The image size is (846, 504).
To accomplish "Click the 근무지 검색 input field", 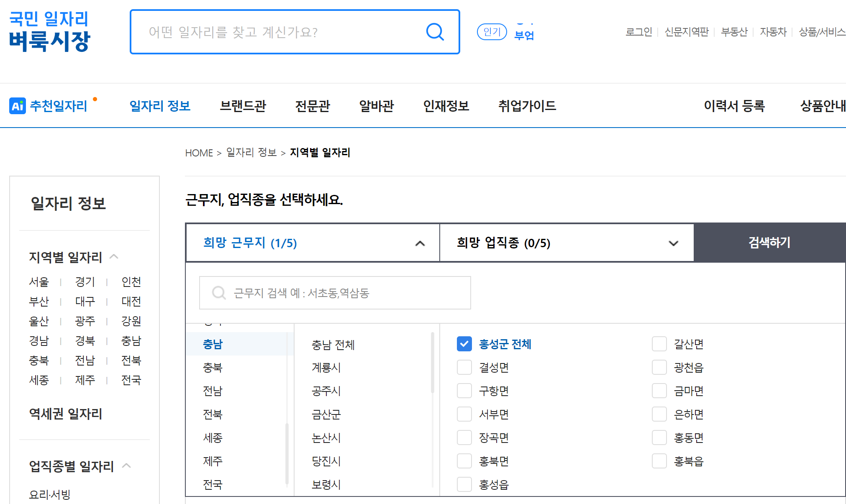I will tap(335, 293).
